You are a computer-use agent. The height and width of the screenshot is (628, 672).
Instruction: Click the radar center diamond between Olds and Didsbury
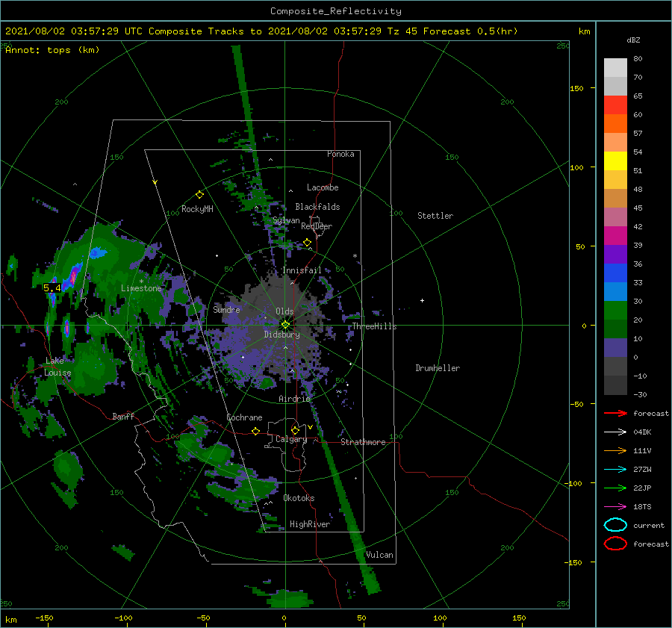(285, 325)
